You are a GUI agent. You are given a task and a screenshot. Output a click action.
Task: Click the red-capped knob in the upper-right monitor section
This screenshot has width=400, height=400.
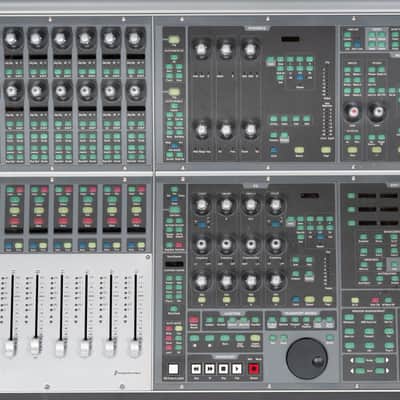pos(353,112)
